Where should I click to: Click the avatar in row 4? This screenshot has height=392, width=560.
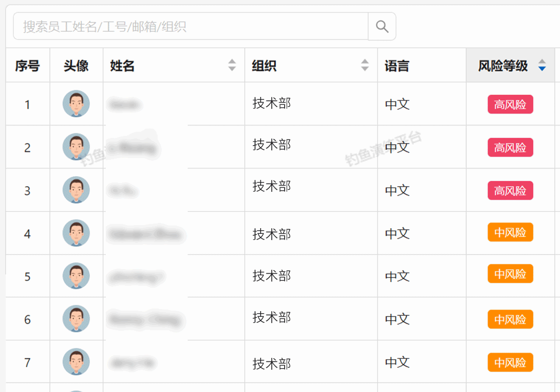pos(76,233)
